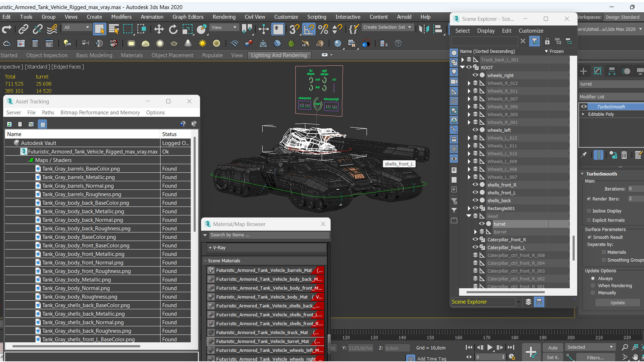Hide the turret object in Scene Explorer

[x=481, y=224]
